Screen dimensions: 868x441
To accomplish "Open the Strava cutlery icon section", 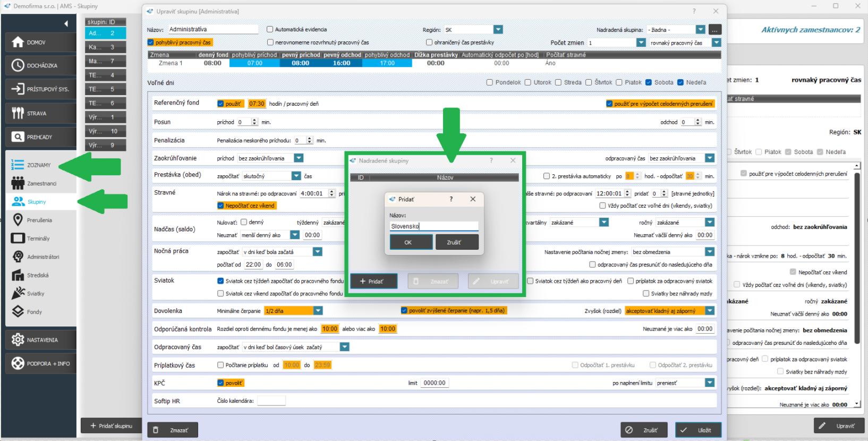I will click(18, 113).
